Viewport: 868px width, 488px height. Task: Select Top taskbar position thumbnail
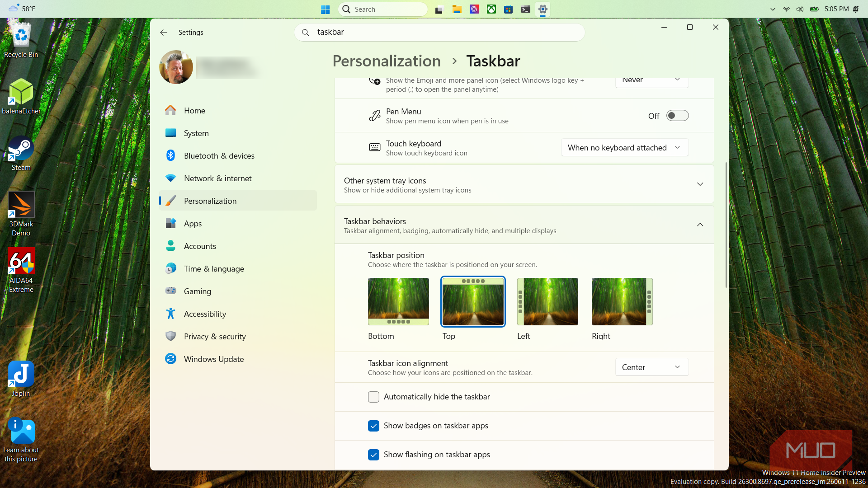[473, 301]
